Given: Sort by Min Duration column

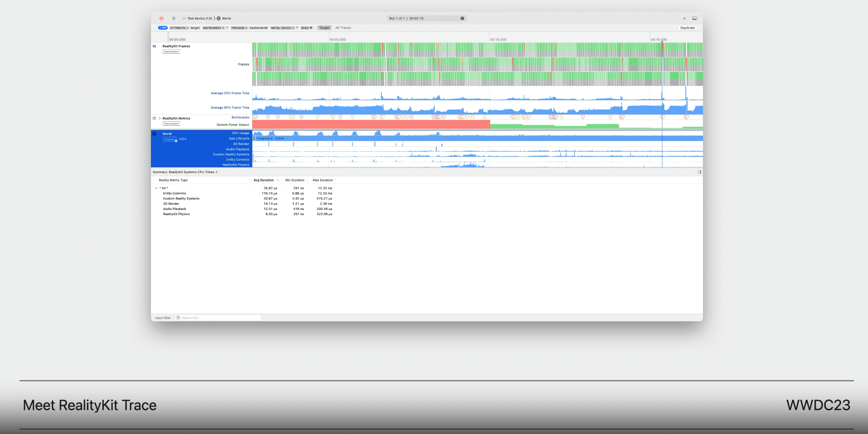Looking at the screenshot, I should 295,180.
